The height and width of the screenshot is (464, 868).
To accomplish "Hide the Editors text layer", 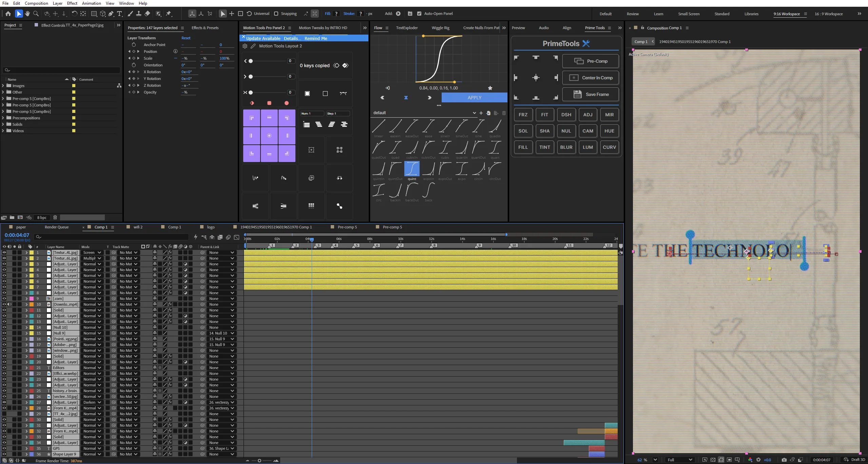I will tap(4, 368).
